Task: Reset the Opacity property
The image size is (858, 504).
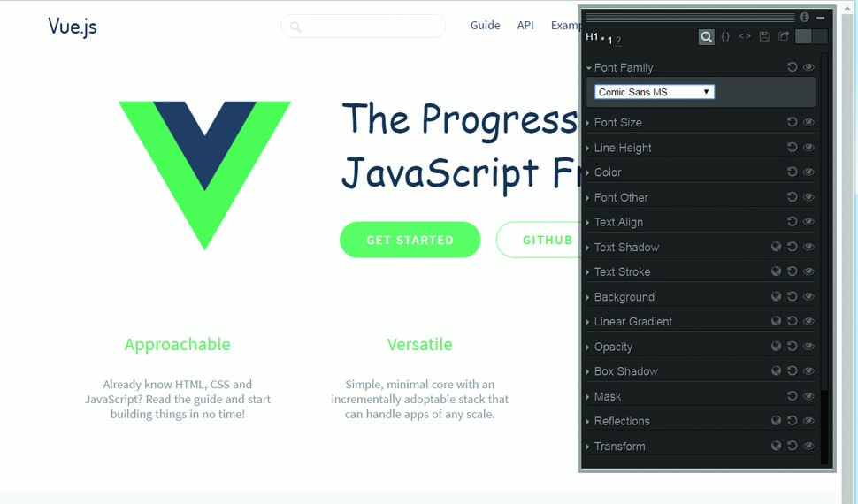Action: pos(792,347)
